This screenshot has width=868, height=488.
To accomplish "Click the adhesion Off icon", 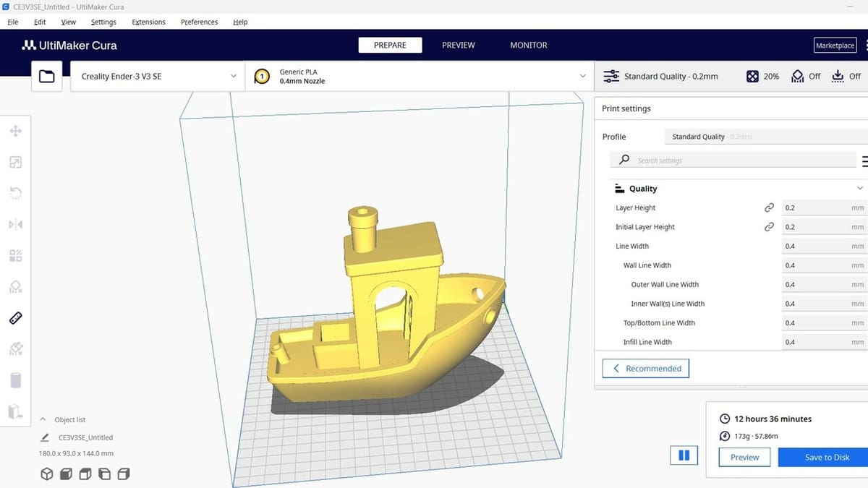I will 838,76.
